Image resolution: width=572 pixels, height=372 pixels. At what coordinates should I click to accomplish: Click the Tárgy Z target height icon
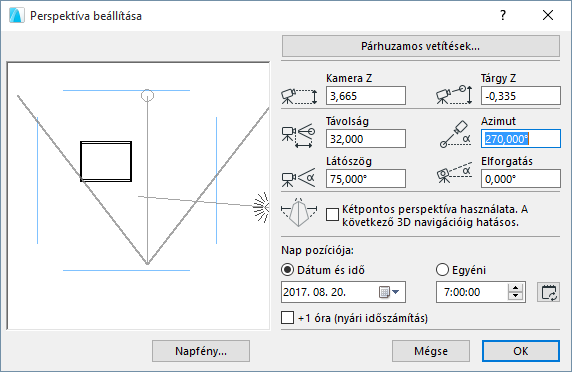tap(454, 95)
